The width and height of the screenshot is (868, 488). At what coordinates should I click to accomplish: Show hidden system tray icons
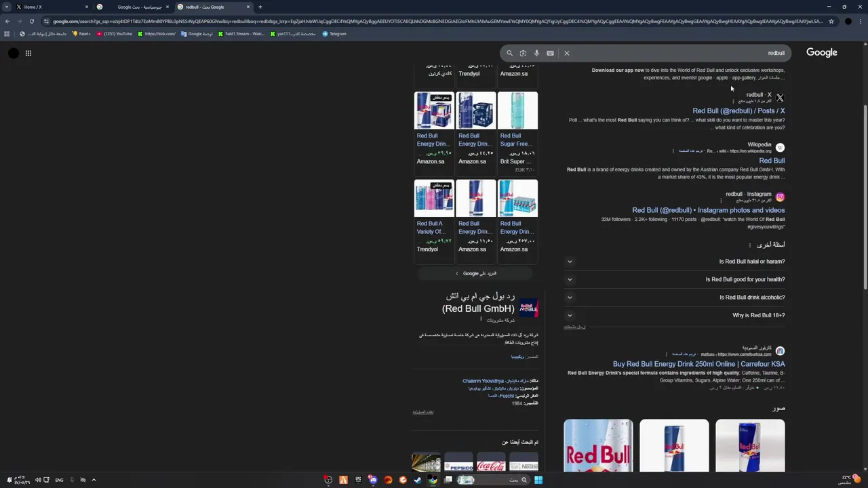94,480
